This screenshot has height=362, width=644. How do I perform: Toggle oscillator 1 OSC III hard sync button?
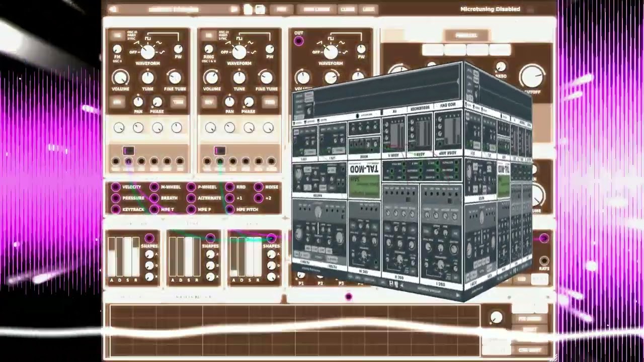pyautogui.click(x=117, y=35)
